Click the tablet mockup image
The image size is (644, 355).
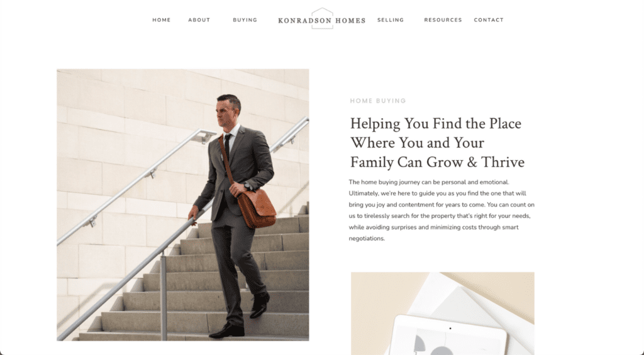coord(442,313)
